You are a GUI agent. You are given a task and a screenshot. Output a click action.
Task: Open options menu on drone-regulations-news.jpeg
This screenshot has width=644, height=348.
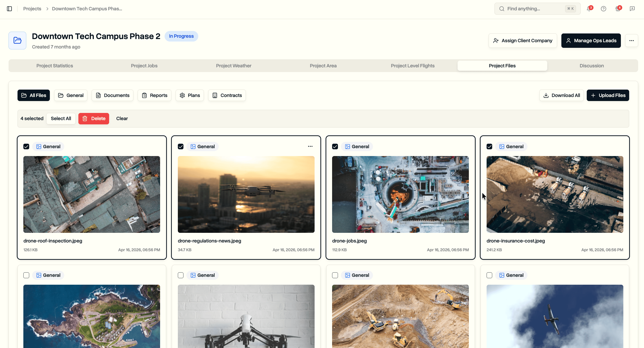point(310,146)
